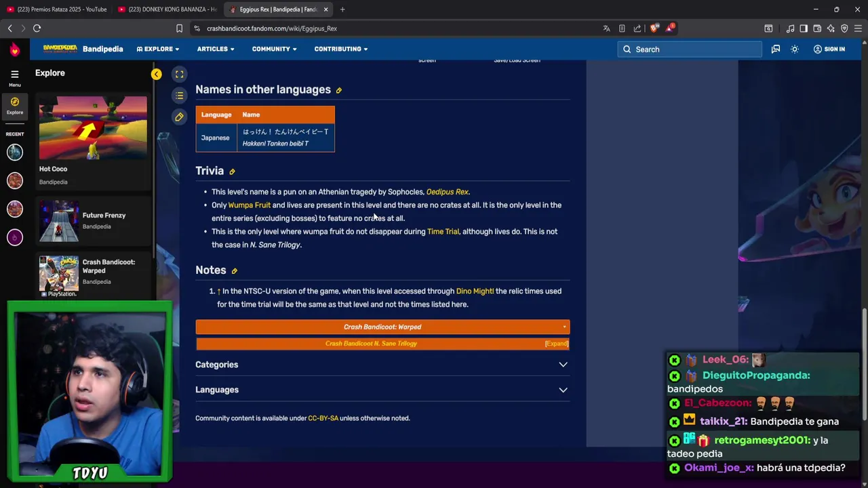Expand Crash Bandicoot N. Sane Trilogy navbox
The image size is (868, 488).
click(x=556, y=344)
